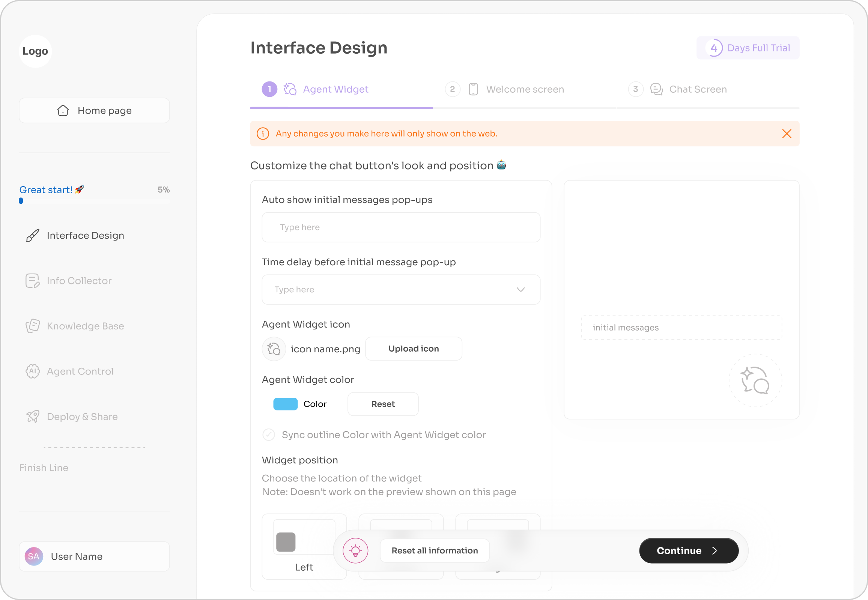Open the blue Agent Widget color swatch
The width and height of the screenshot is (868, 600).
[285, 404]
